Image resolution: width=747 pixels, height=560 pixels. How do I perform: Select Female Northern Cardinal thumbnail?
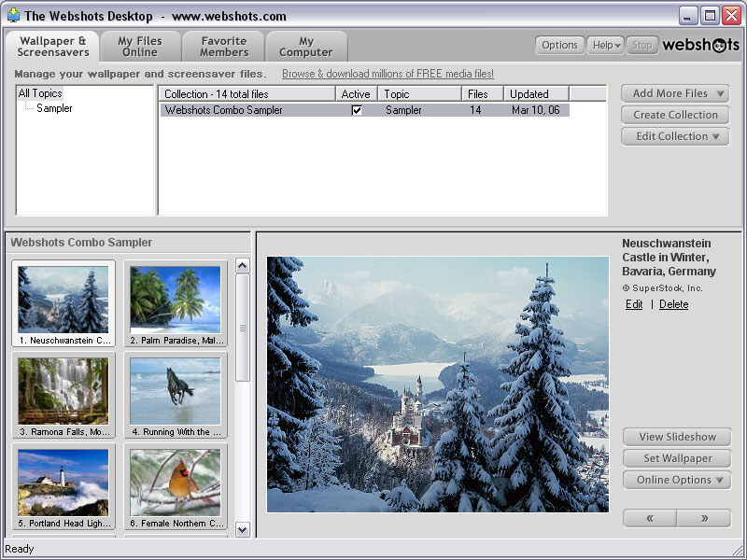coord(176,486)
